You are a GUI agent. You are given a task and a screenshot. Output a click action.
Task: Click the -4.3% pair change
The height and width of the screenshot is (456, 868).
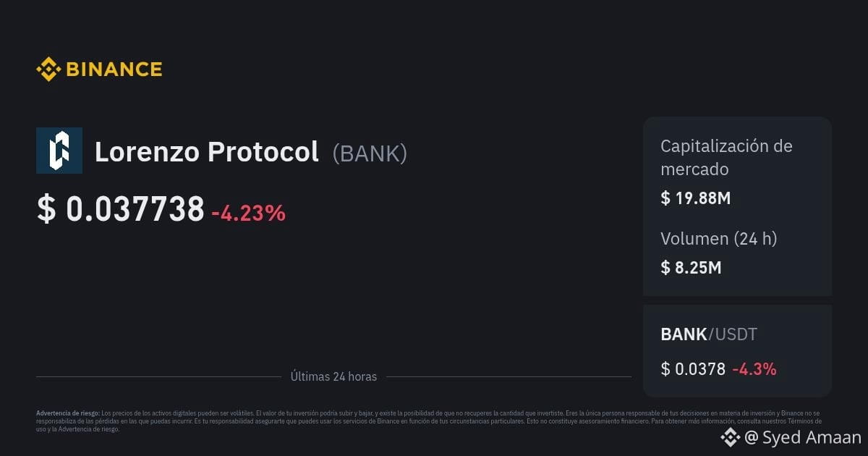click(754, 369)
